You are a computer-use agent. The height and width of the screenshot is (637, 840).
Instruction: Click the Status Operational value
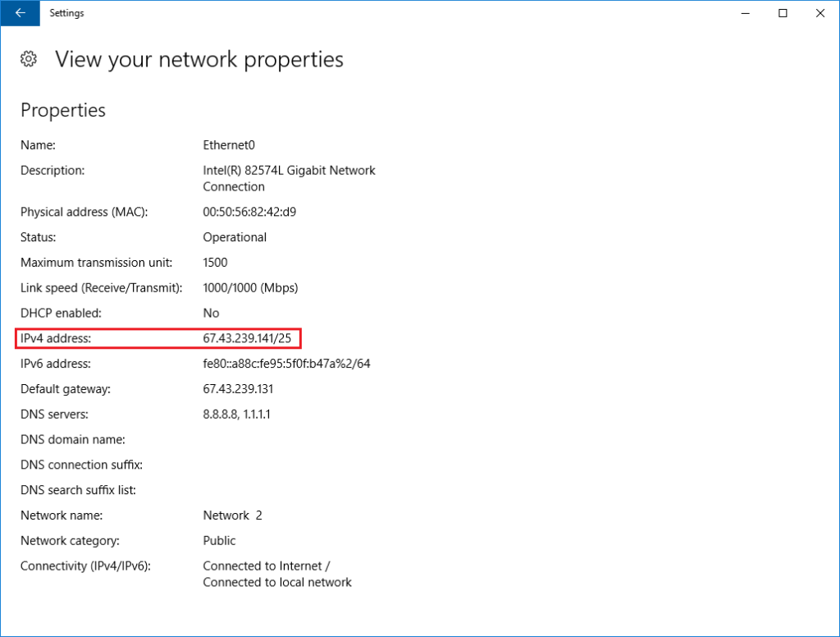point(235,237)
